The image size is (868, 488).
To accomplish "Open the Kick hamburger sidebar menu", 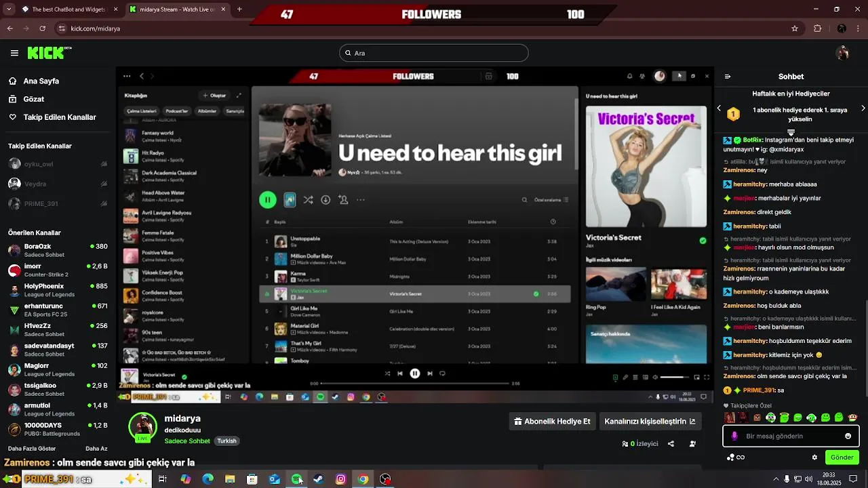I will coord(14,53).
